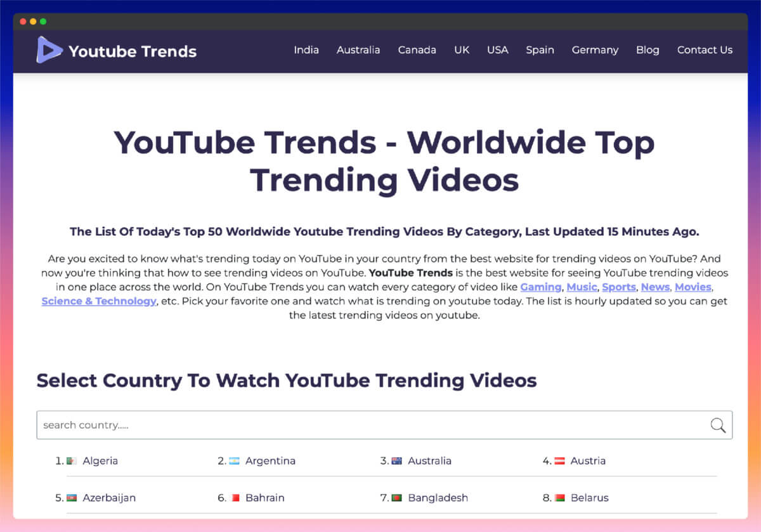Click the Belarus flag icon
The width and height of the screenshot is (761, 532).
coord(558,498)
